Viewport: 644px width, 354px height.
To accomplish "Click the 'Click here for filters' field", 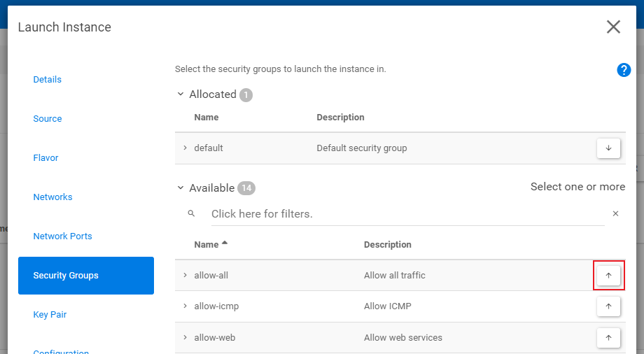I will coord(408,214).
